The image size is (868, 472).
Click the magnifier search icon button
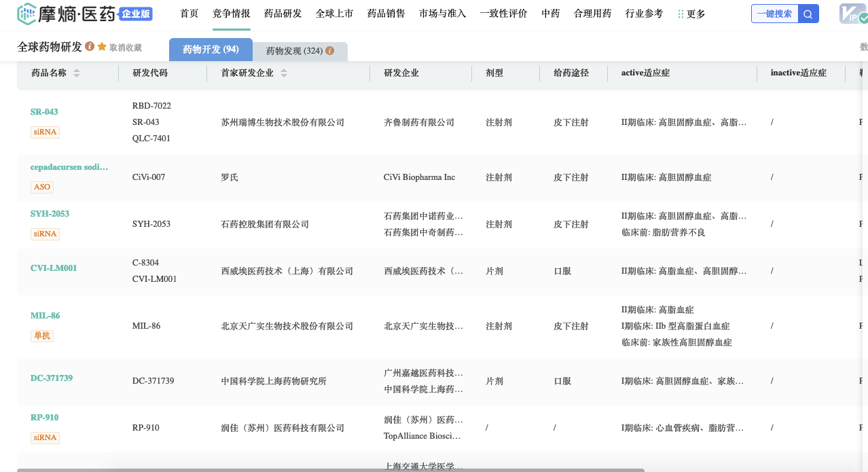pos(808,14)
